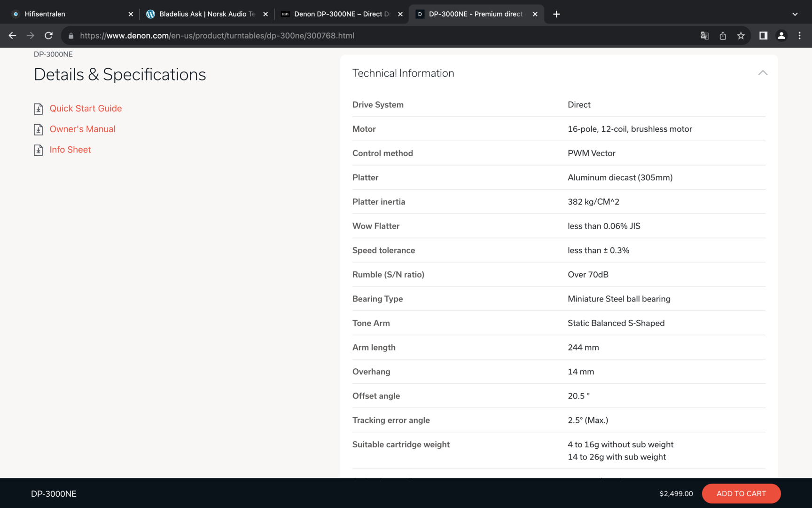Click the Owner's Manual download icon
The image size is (812, 508).
pyautogui.click(x=39, y=130)
